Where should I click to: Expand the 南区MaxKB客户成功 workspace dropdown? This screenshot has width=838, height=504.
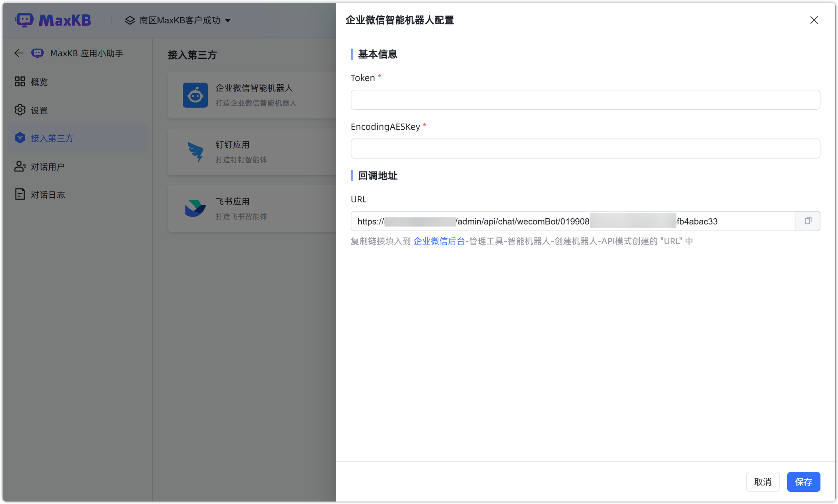tap(228, 20)
